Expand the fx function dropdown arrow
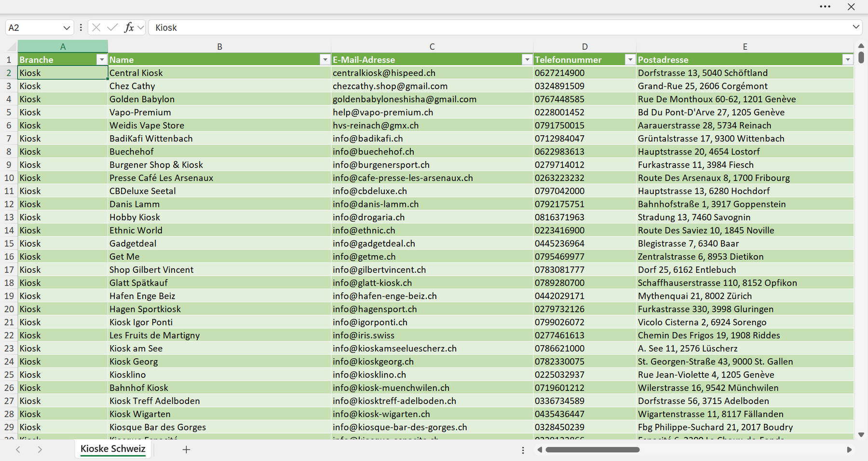 click(140, 28)
